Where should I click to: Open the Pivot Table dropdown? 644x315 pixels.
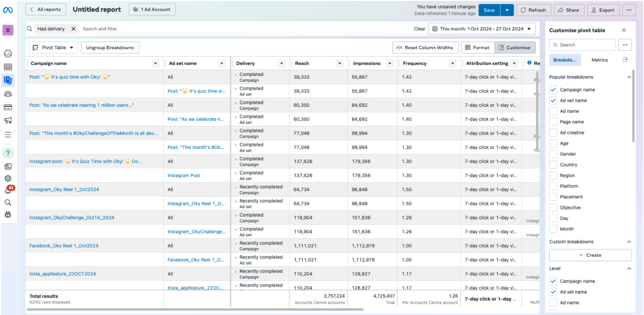pos(54,48)
